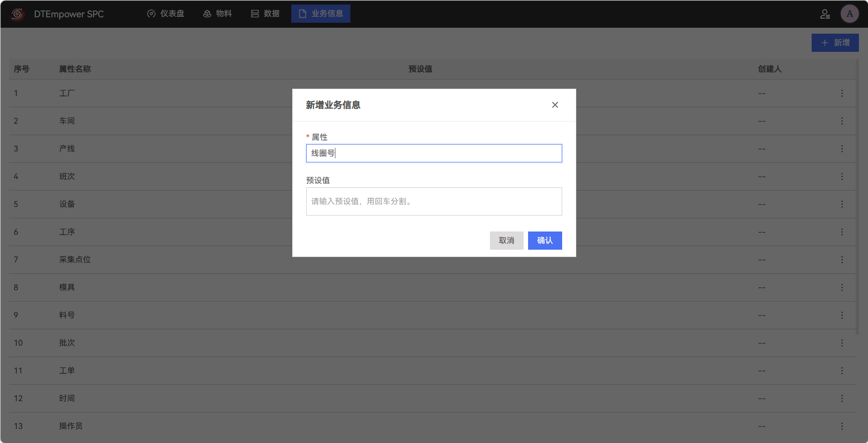Screen dimensions: 868x443
Task: Open the avatar A profile icon
Action: click(x=849, y=14)
